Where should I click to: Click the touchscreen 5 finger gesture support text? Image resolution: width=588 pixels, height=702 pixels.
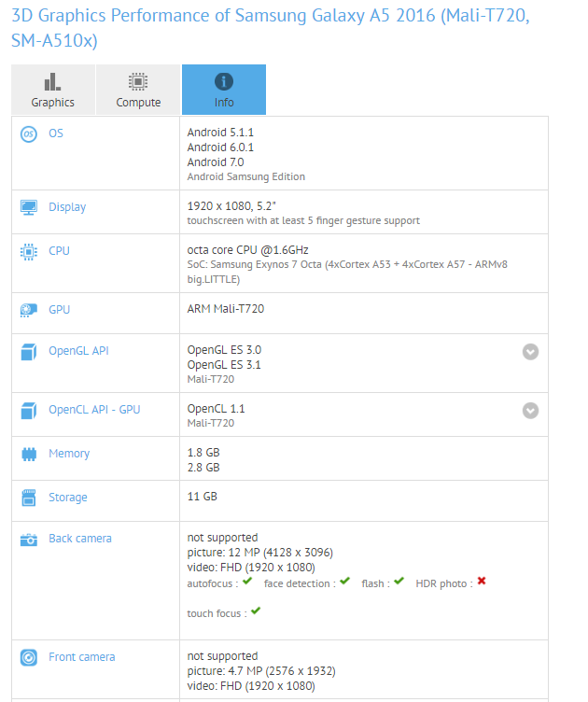(x=303, y=220)
